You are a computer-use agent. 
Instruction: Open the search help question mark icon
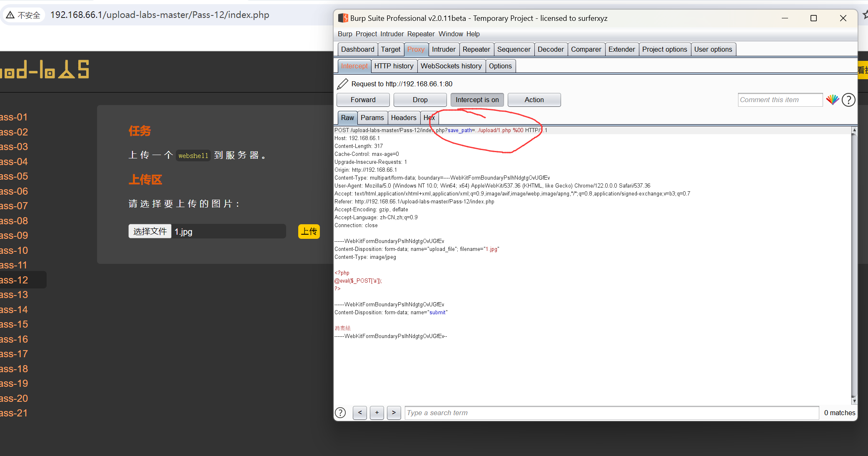coord(340,413)
